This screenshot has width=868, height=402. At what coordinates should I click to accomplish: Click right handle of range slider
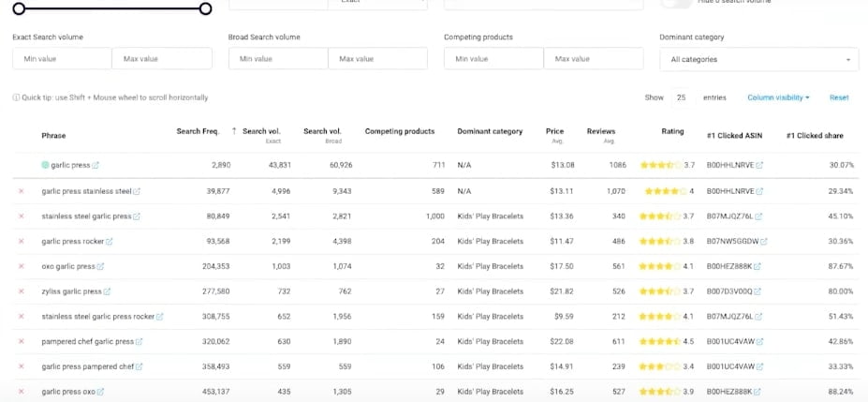[x=205, y=8]
